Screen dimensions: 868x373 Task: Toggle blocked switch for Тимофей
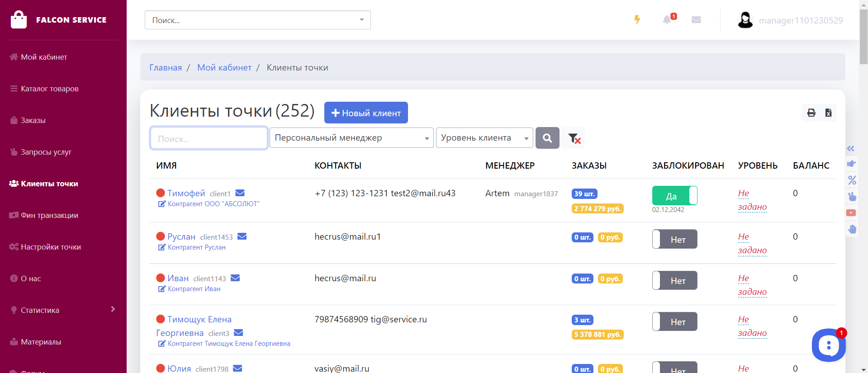point(674,196)
